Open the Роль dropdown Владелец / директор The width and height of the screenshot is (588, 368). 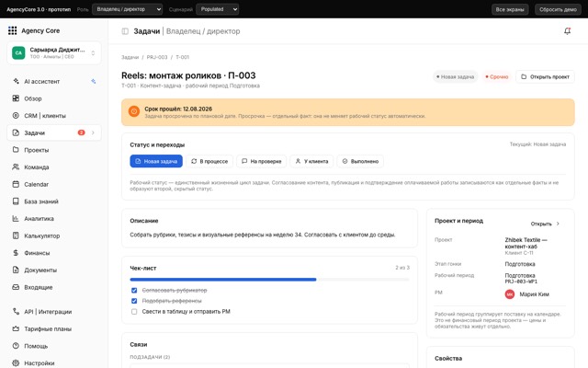(x=128, y=9)
